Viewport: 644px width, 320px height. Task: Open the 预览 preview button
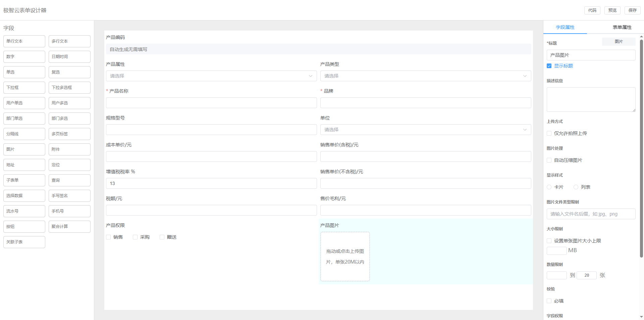[x=612, y=10]
